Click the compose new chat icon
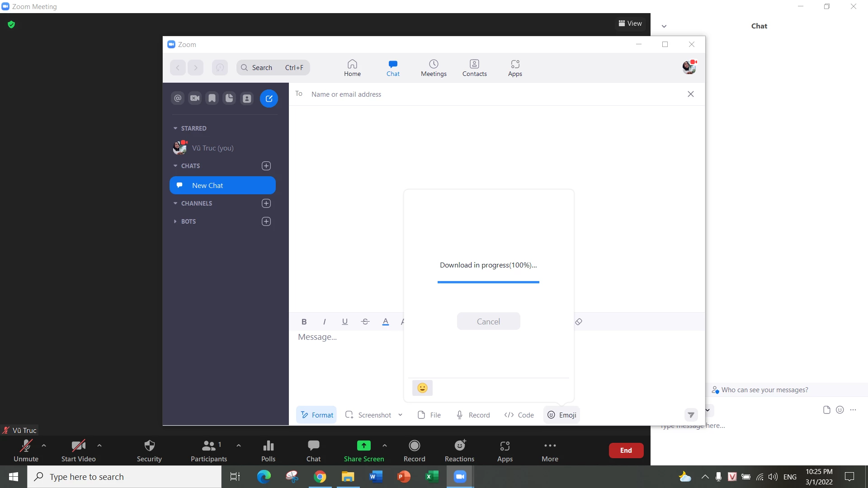The image size is (868, 488). 269,99
